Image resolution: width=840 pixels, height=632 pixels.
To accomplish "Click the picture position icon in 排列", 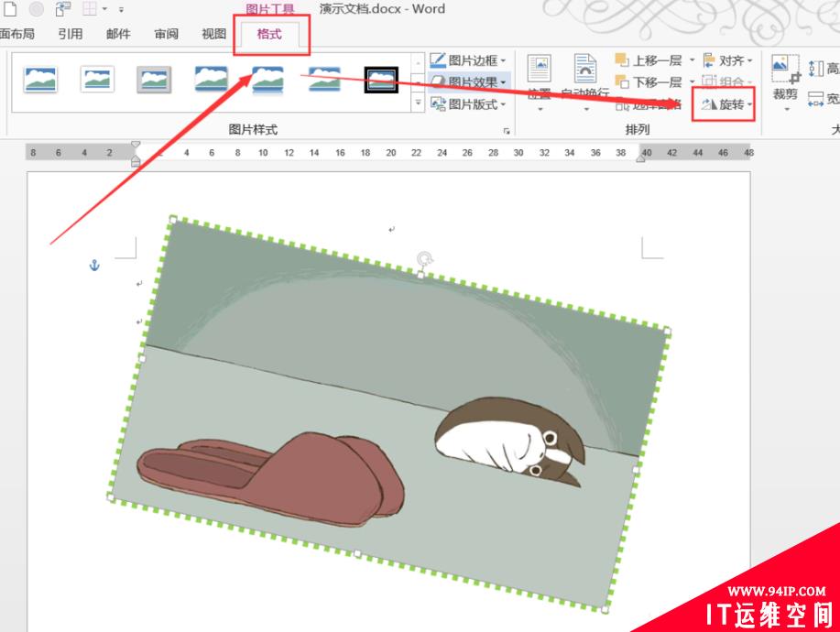I will point(539,69).
